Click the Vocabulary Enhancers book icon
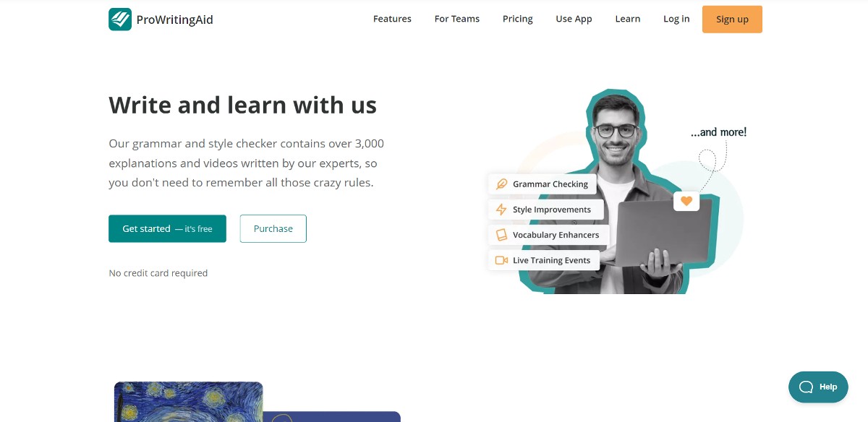 pos(501,235)
